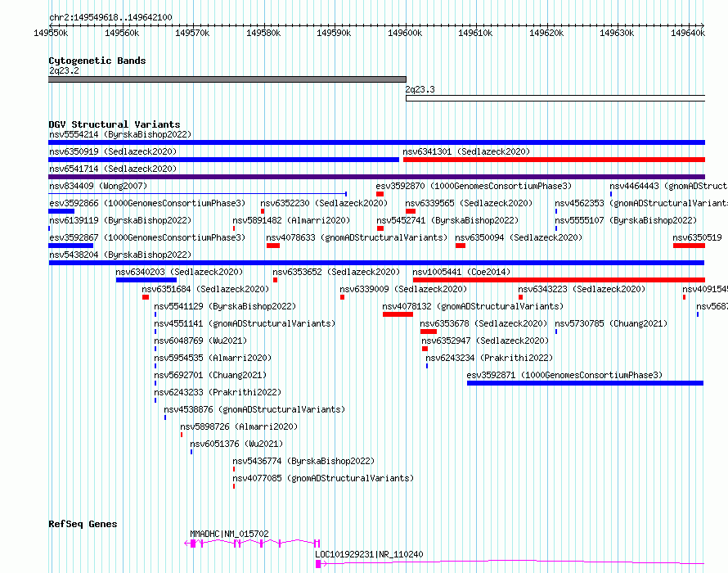
Task: Open nsv6139119 (ByrskaBishop2022) entry
Action: tap(120, 221)
